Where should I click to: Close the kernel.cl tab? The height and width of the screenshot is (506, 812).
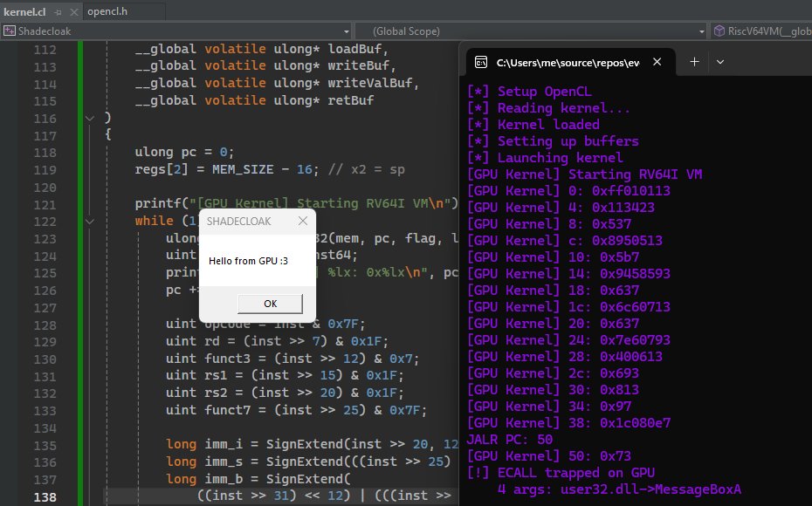pos(73,12)
